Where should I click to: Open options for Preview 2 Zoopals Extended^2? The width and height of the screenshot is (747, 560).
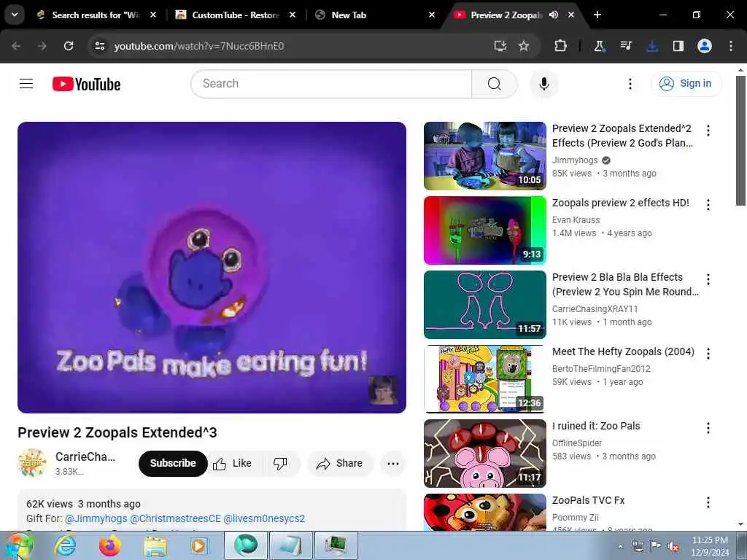coord(708,131)
